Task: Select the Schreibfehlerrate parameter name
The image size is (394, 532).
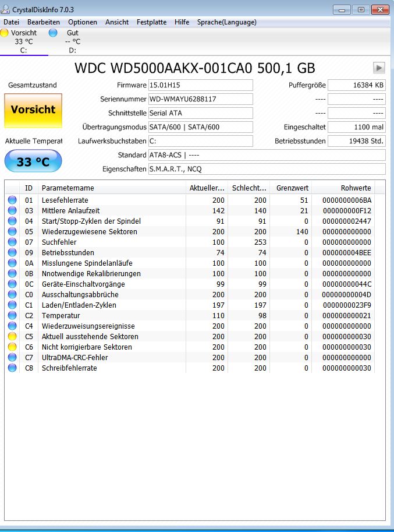Action: pyautogui.click(x=69, y=368)
